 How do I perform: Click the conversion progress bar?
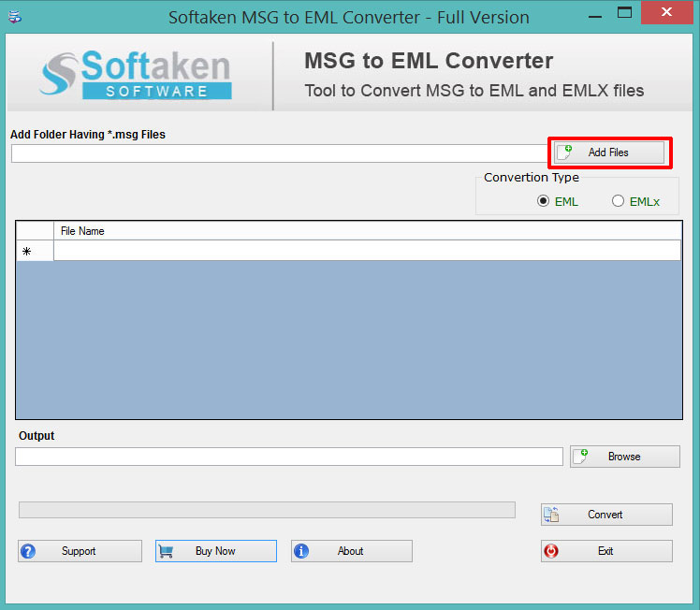point(267,510)
